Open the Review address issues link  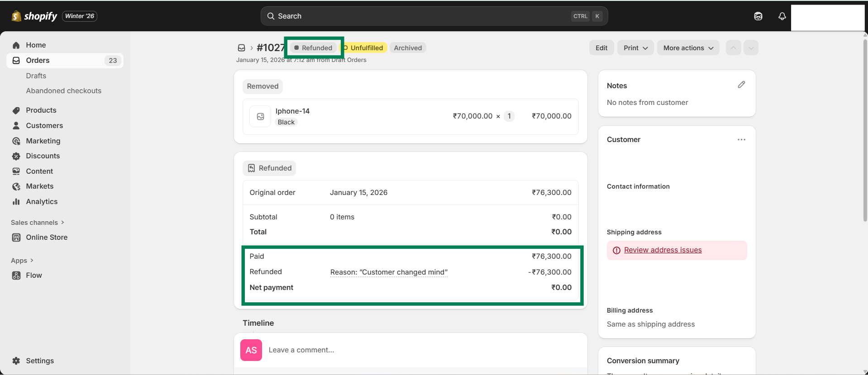(x=663, y=250)
